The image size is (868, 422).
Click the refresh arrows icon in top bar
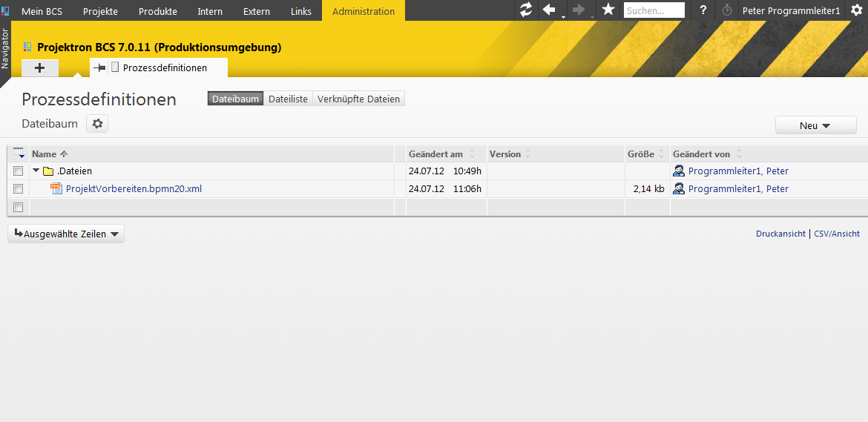(526, 10)
